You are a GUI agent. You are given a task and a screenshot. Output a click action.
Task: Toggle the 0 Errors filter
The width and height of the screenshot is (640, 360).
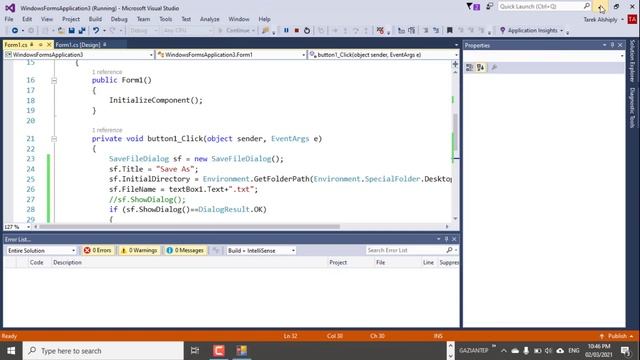pos(98,251)
